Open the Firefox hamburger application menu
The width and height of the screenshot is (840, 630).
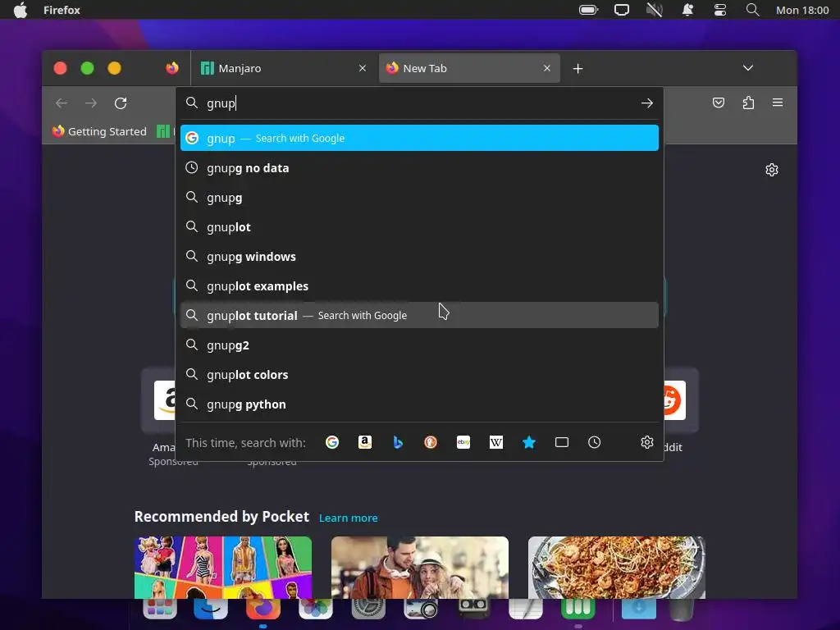click(778, 103)
